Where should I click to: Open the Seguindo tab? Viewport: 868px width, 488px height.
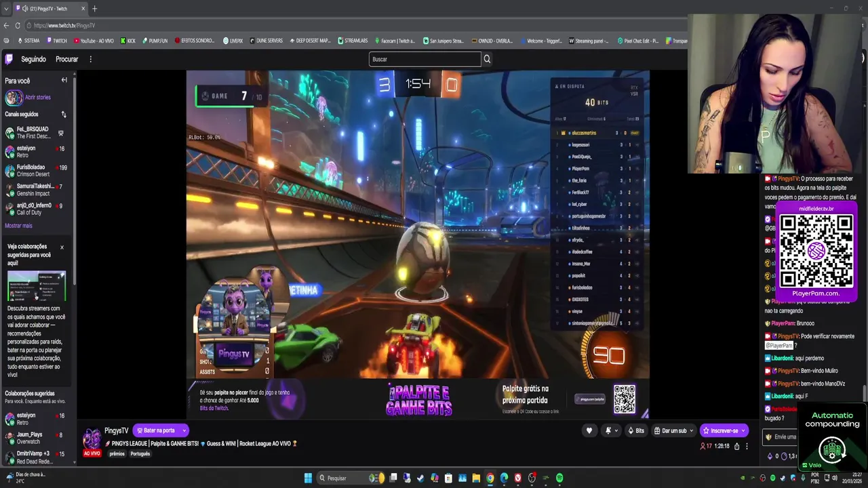[x=33, y=59]
